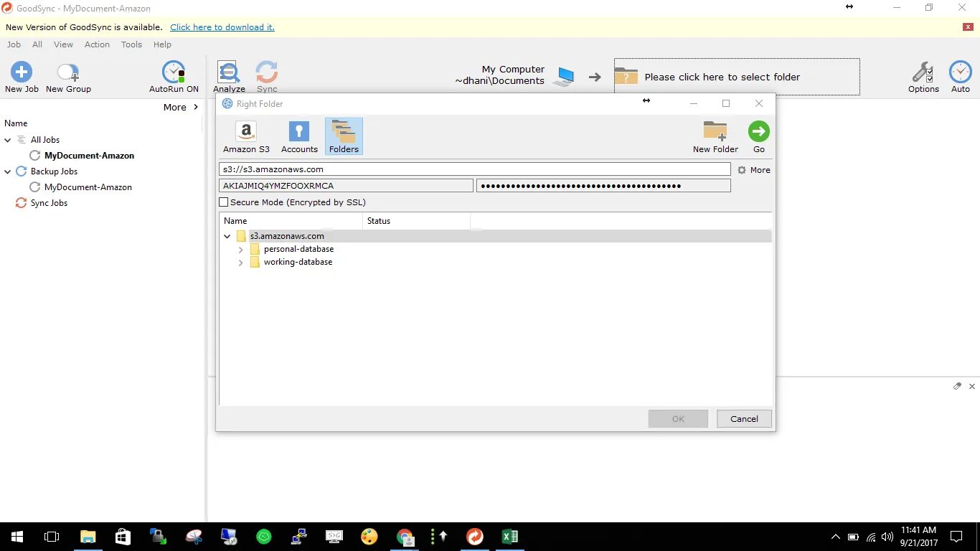980x551 pixels.
Task: Expand the More chevron in the sidebar
Action: click(196, 107)
